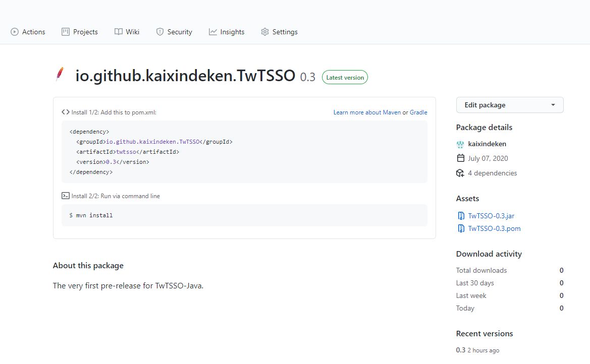Click package title io.github.kaixindeken.TwTSSO

tap(185, 76)
